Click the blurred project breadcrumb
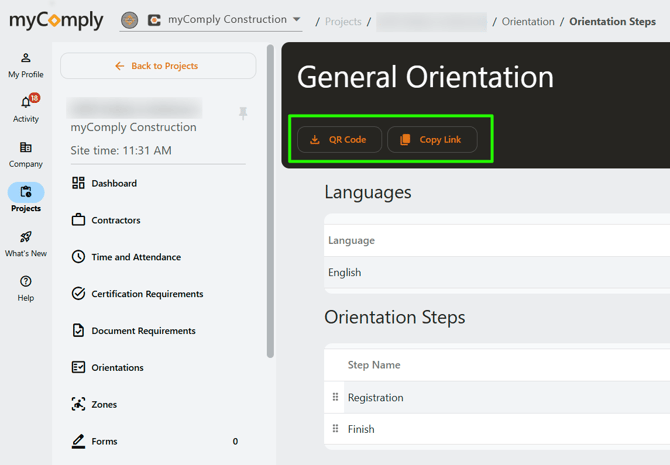This screenshot has height=465, width=670. (x=431, y=22)
